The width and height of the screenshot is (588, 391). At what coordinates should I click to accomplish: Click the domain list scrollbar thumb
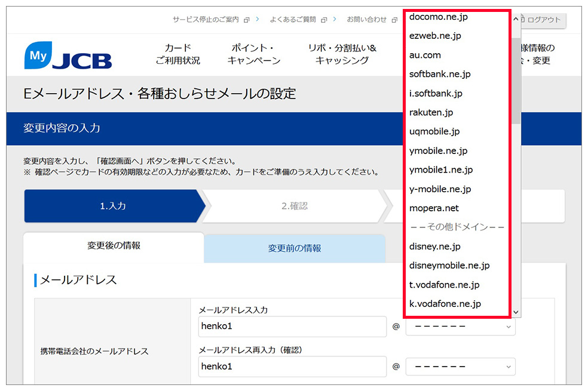pos(516,81)
